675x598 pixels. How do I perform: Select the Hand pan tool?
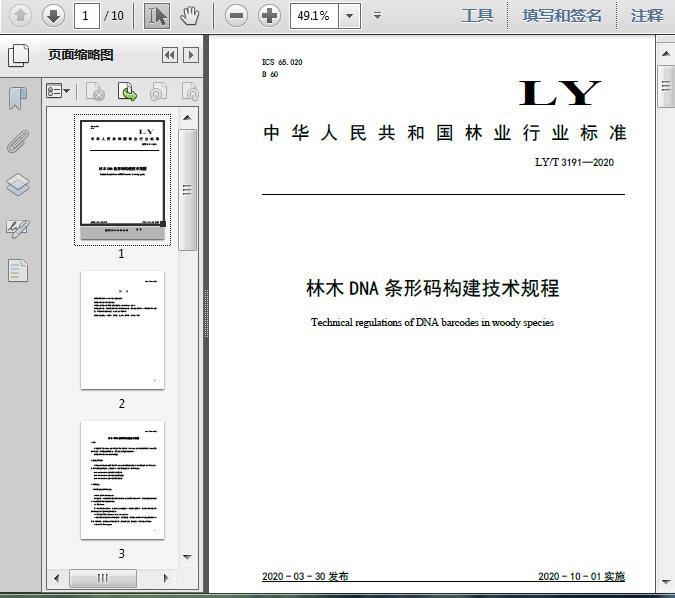tap(190, 15)
